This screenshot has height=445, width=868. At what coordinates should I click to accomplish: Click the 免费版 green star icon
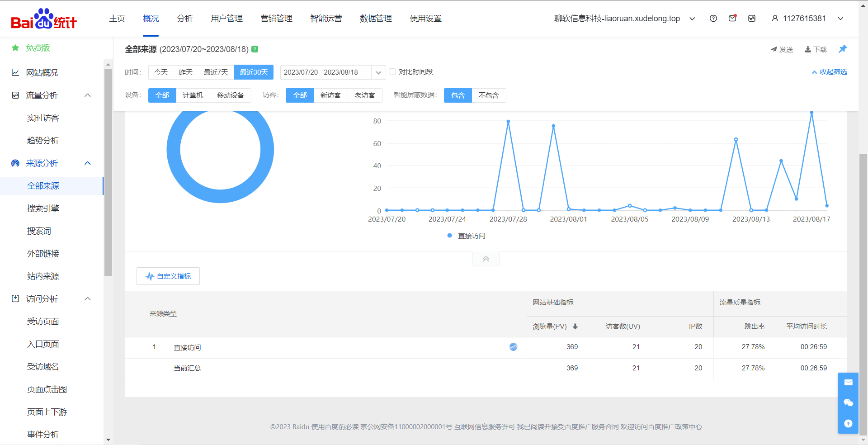(15, 47)
